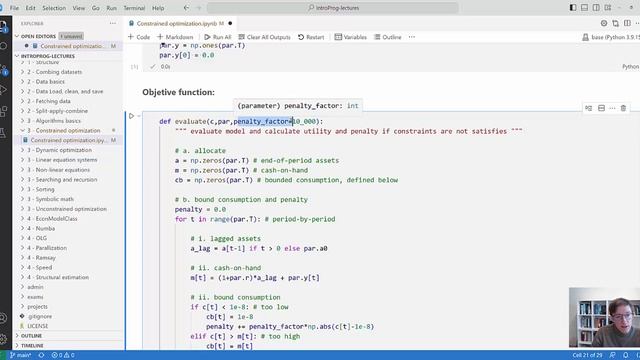Run the evaluate function cell
This screenshot has height=360, width=640.
131,116
